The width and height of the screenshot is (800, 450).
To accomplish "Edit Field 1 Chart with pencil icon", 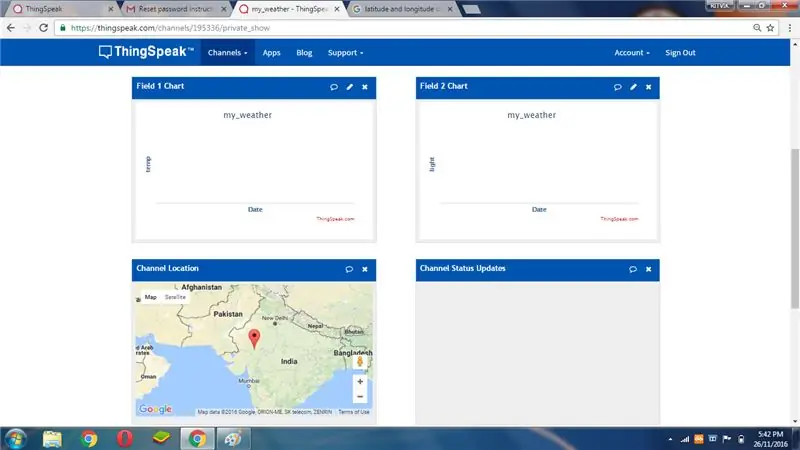I will pos(349,87).
